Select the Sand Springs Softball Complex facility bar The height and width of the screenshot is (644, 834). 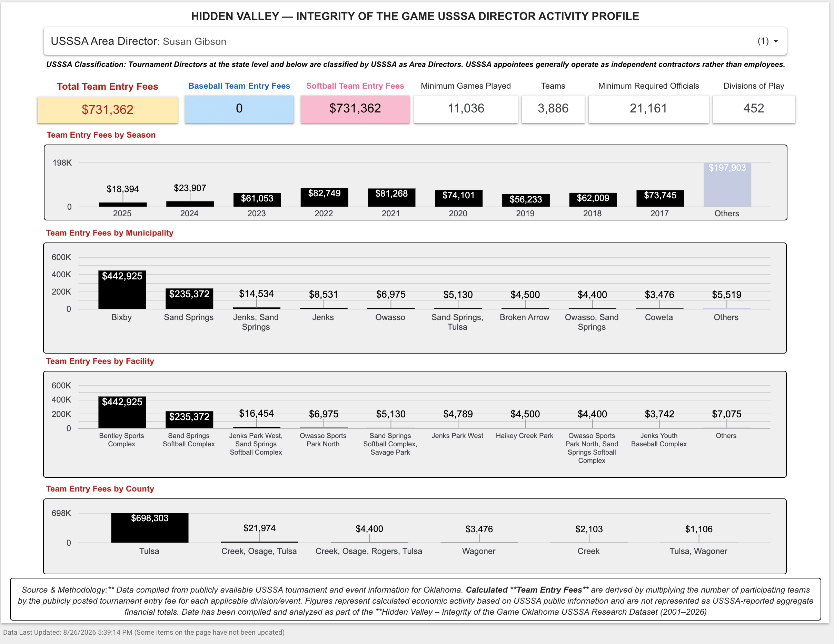pyautogui.click(x=189, y=420)
